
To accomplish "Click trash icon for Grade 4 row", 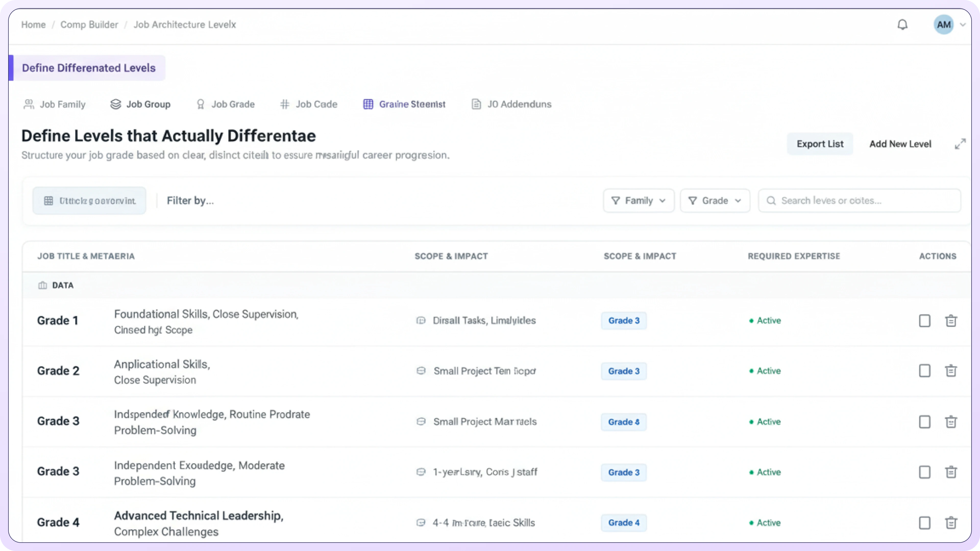I will click(x=951, y=522).
